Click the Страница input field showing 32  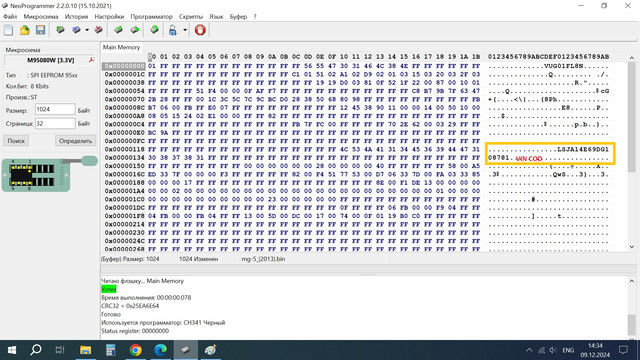click(x=55, y=123)
